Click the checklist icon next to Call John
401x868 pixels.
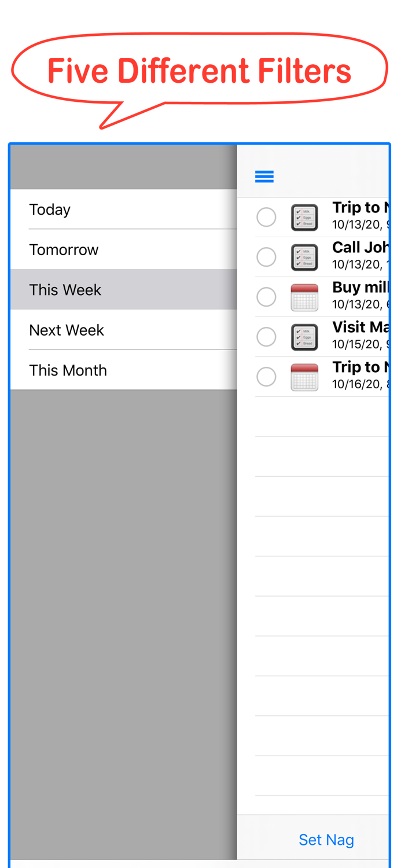click(x=304, y=257)
